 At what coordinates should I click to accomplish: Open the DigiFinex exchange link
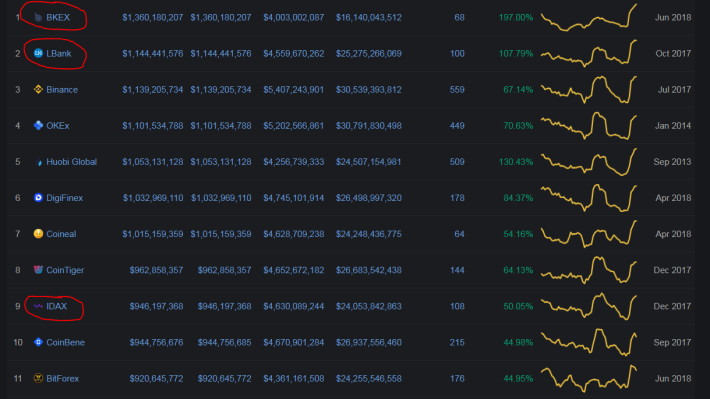pos(64,198)
